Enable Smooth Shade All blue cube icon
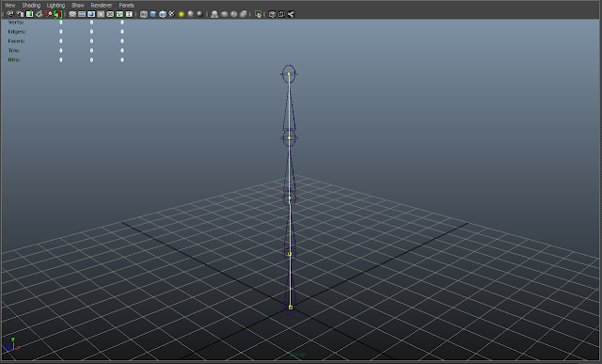The image size is (602, 364). click(x=153, y=14)
